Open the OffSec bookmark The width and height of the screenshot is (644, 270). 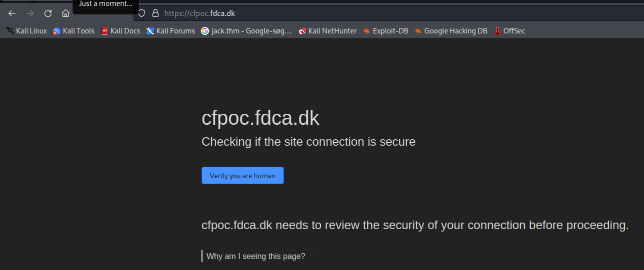point(509,31)
